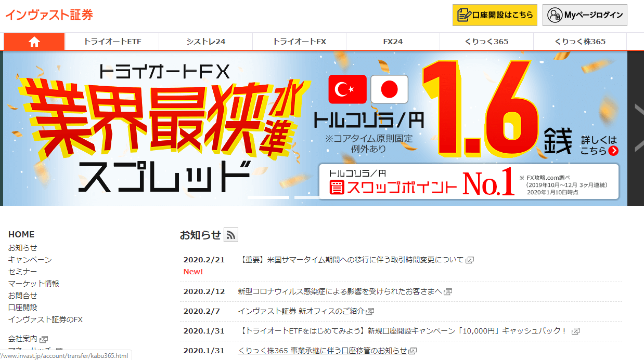Click external link icon after 新オフィスのご紹介
644x360 pixels.
370,311
